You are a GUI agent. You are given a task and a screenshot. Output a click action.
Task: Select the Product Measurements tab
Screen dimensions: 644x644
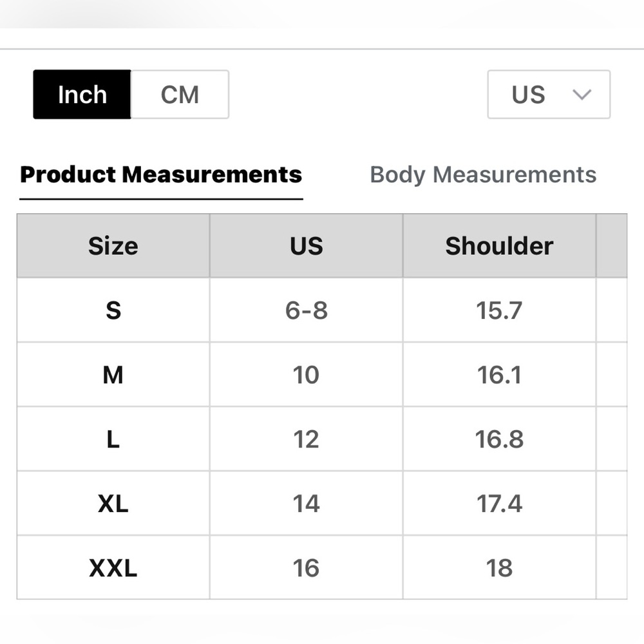click(x=161, y=175)
